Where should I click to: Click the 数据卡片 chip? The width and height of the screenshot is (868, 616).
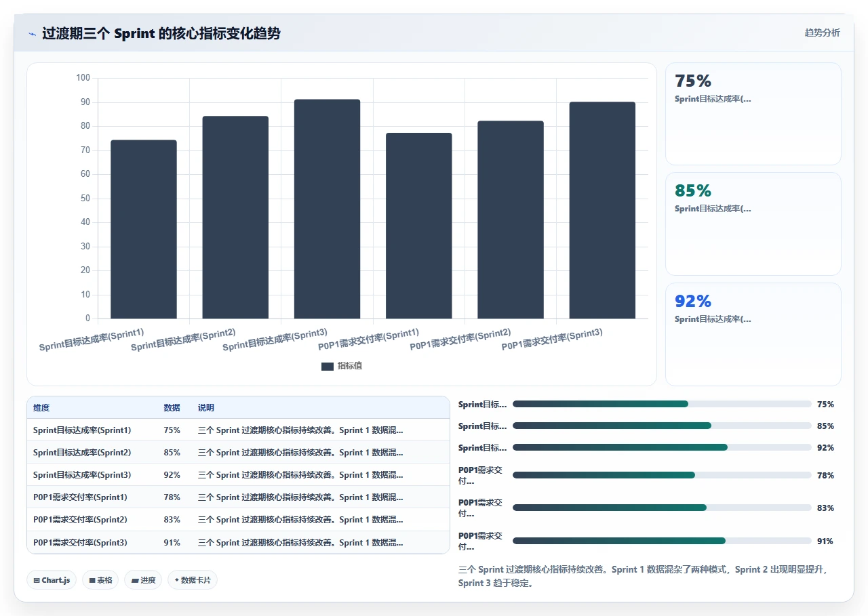(x=193, y=580)
